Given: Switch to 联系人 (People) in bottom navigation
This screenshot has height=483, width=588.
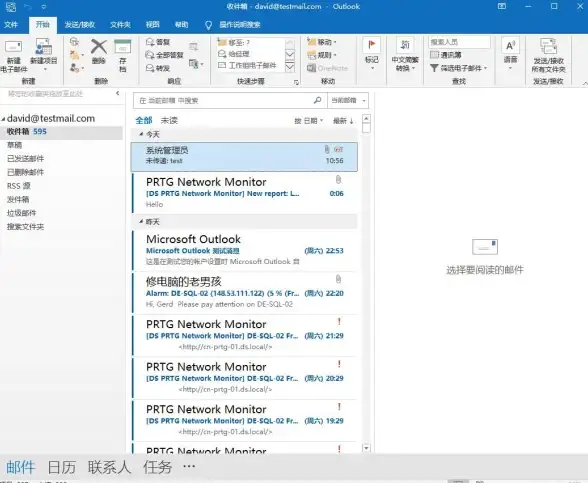Looking at the screenshot, I should point(109,467).
